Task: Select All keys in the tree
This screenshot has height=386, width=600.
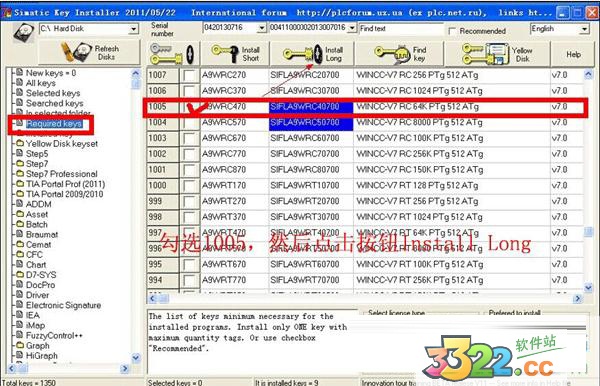Action: click(41, 83)
